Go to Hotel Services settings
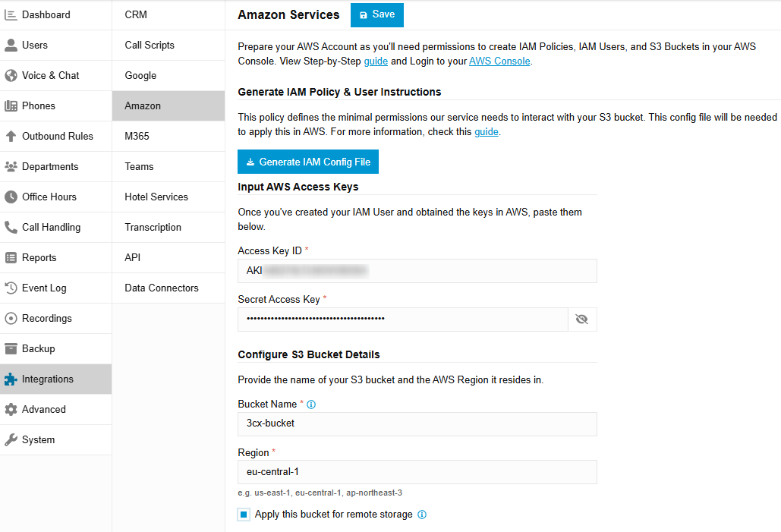Viewport: 781px width, 532px height. [168, 197]
